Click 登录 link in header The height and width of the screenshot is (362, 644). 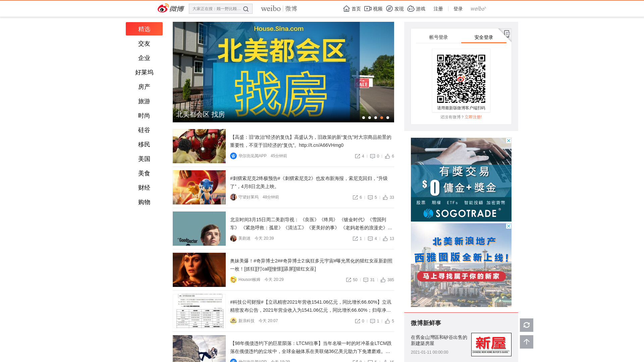(x=458, y=9)
